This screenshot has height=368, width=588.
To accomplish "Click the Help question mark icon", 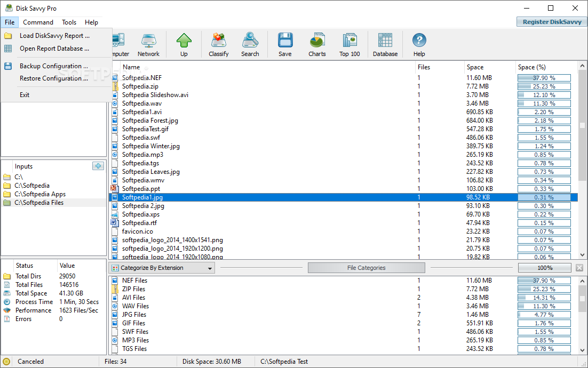I will point(419,41).
